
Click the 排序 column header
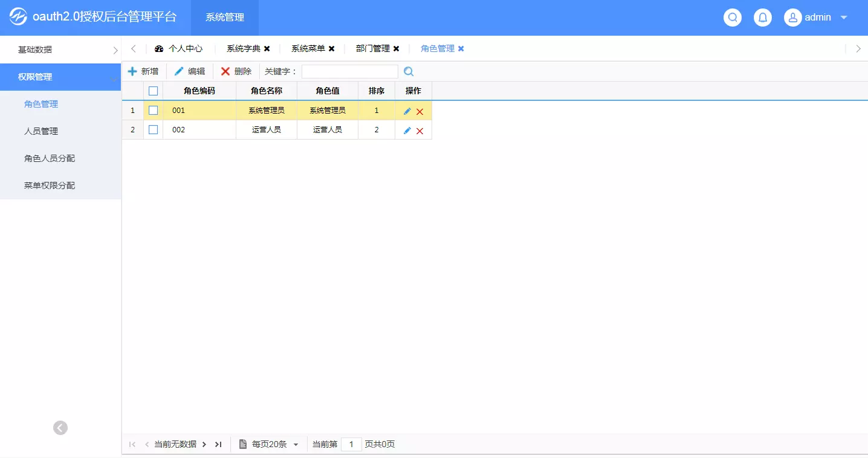(x=377, y=91)
